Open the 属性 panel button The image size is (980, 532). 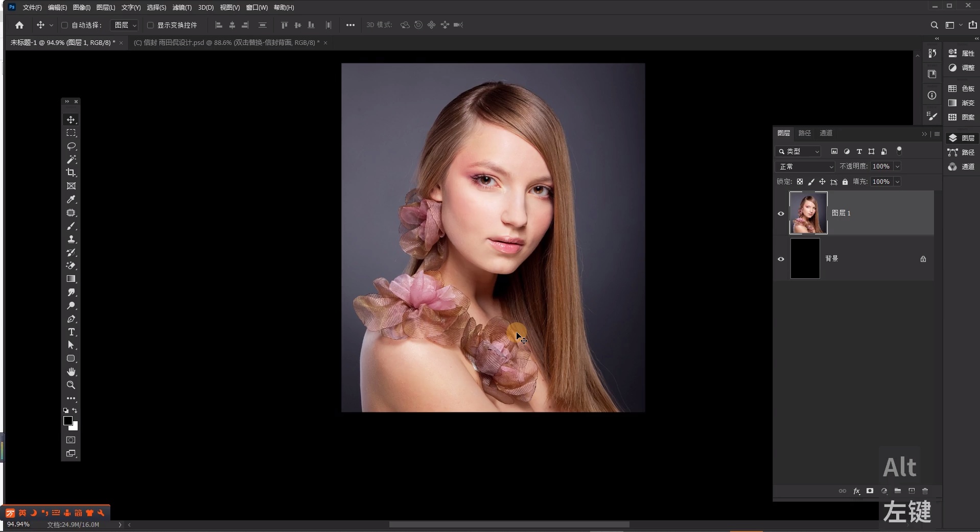click(962, 53)
